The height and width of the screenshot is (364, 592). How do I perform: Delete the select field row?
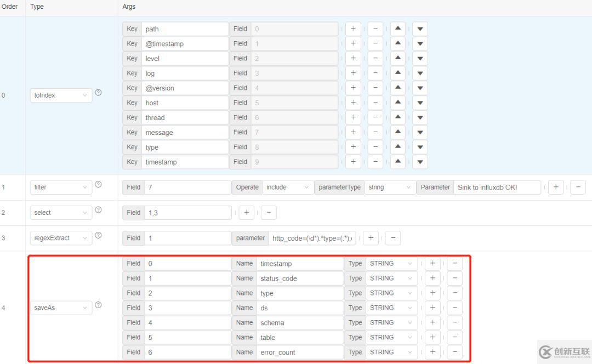pos(269,213)
